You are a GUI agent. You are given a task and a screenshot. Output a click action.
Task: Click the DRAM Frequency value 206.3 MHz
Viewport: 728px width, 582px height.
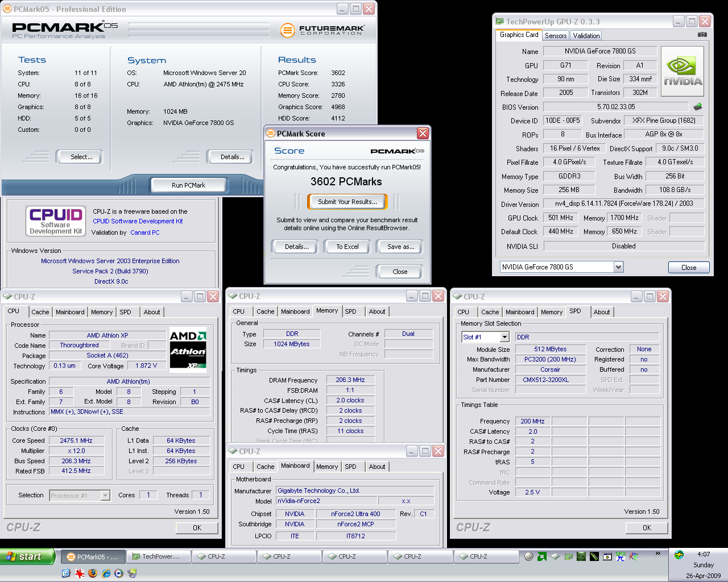tap(350, 380)
